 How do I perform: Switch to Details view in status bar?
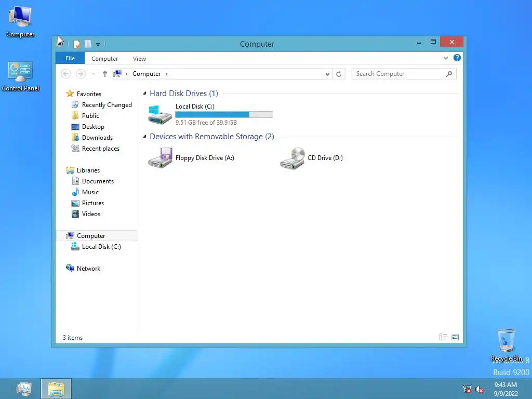tap(443, 337)
